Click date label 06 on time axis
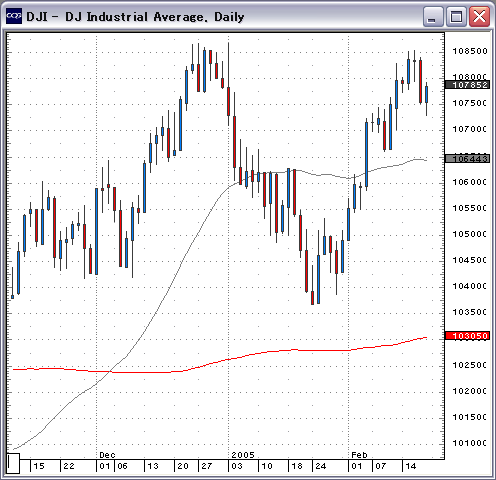The height and width of the screenshot is (480, 496). 122,466
